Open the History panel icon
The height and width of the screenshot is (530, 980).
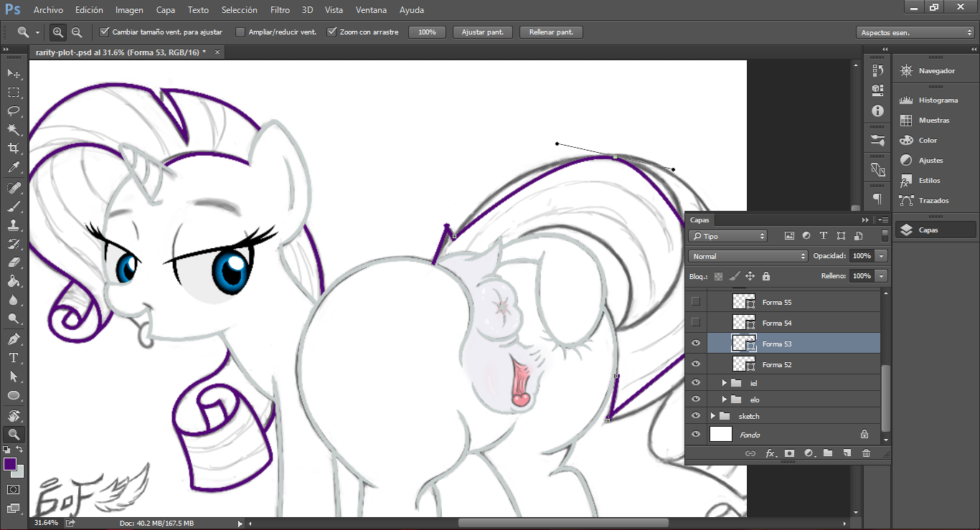point(877,70)
